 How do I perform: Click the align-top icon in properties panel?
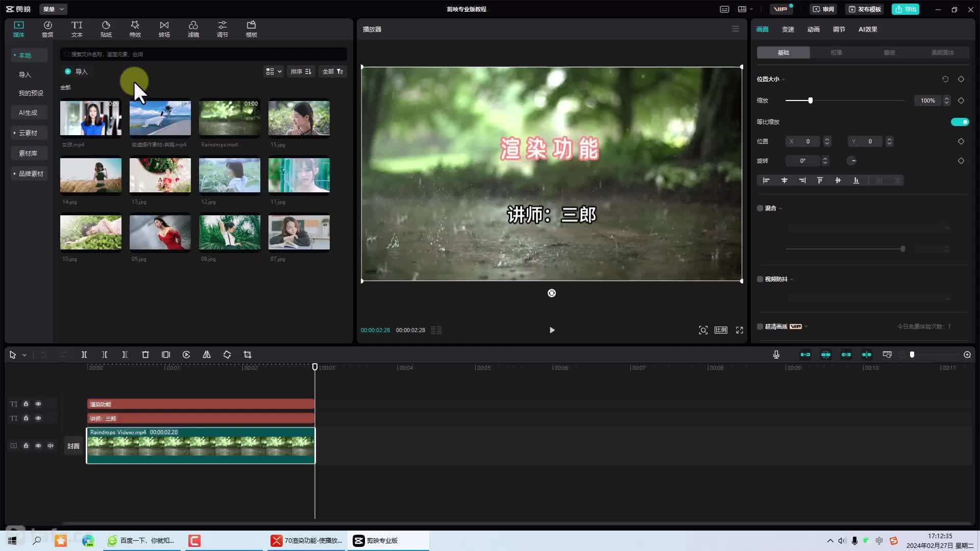(x=820, y=180)
